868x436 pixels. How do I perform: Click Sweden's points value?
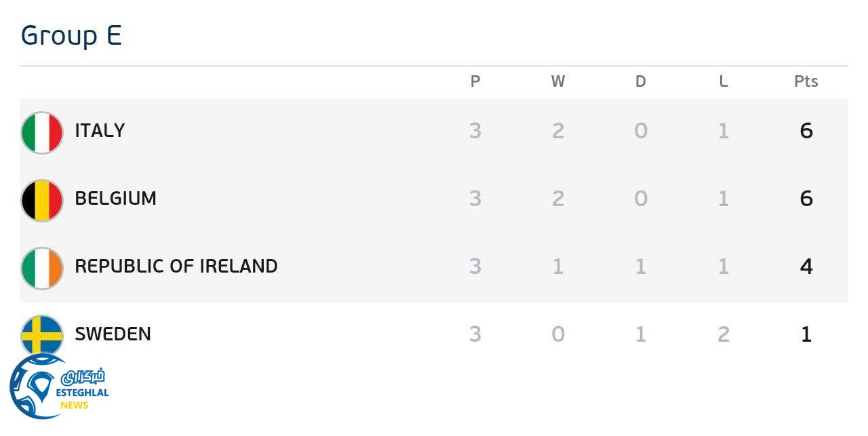(806, 334)
